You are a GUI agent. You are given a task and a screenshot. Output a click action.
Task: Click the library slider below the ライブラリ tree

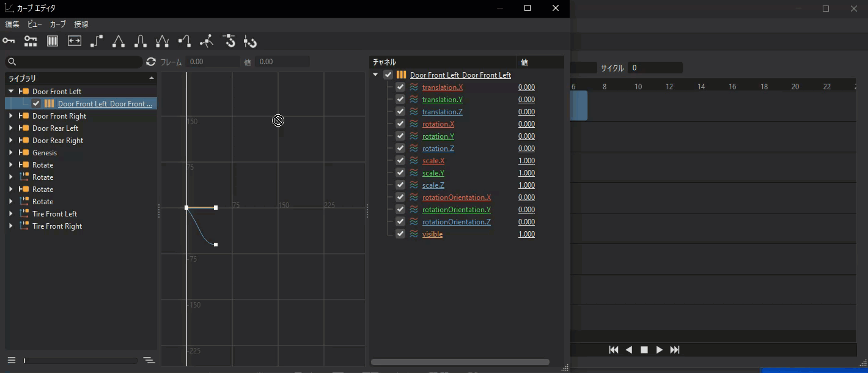(80, 361)
